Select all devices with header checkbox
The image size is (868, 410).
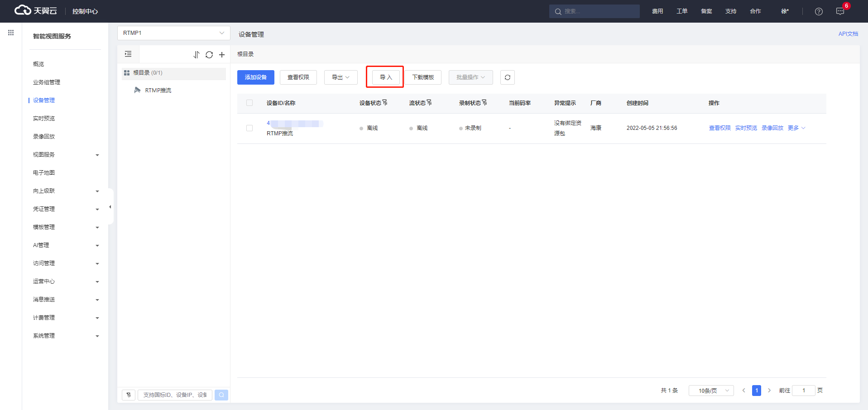point(249,103)
